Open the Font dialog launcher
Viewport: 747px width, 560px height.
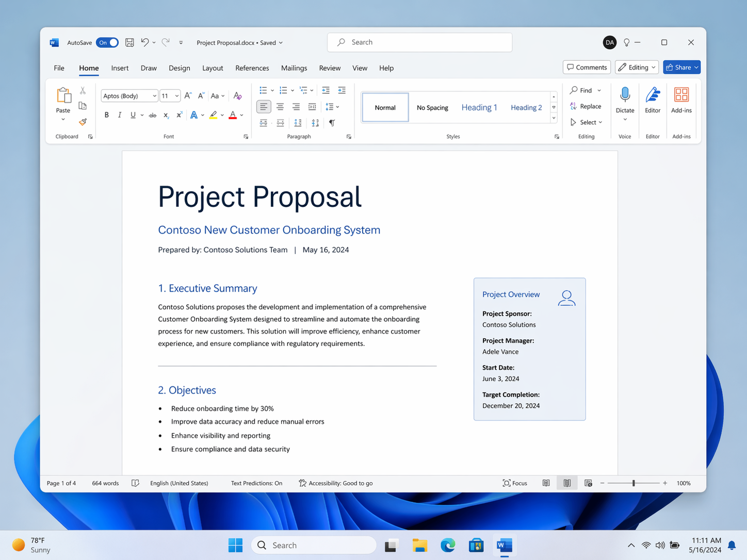pos(246,137)
